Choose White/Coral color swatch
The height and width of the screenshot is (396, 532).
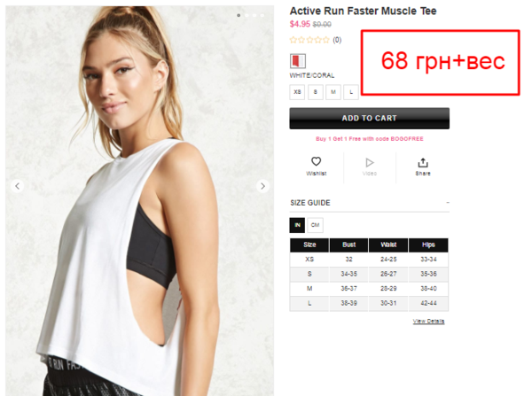[298, 61]
